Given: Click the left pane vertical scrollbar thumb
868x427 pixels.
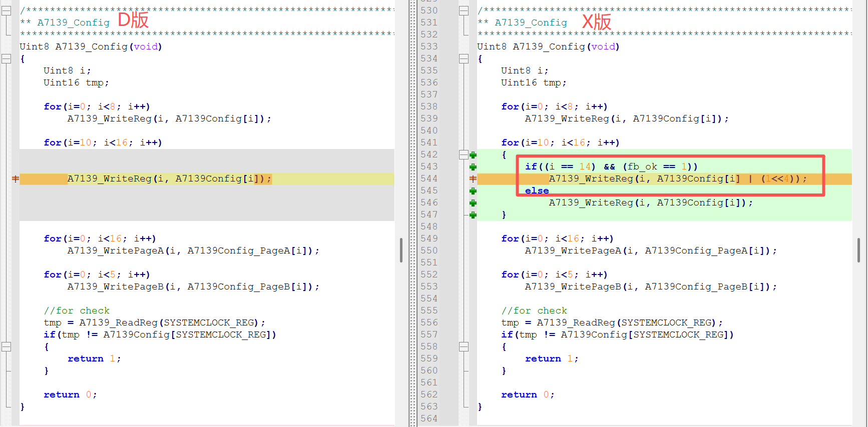Looking at the screenshot, I should click(401, 250).
